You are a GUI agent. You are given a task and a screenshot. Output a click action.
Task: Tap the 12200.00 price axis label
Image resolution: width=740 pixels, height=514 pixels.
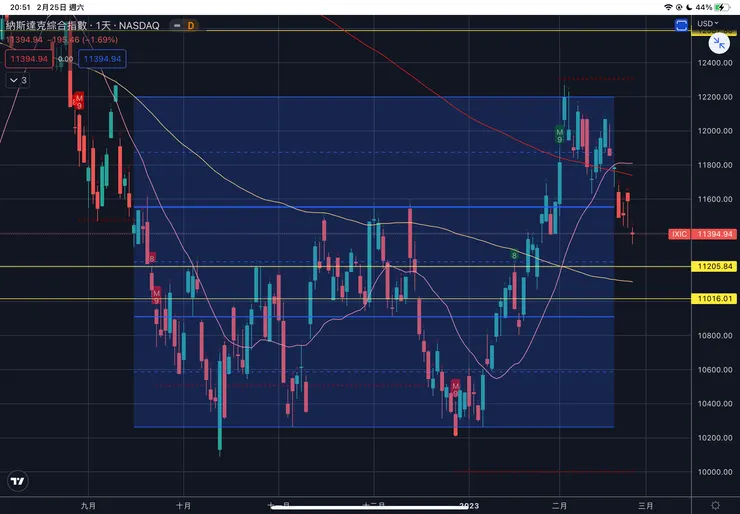pos(715,97)
